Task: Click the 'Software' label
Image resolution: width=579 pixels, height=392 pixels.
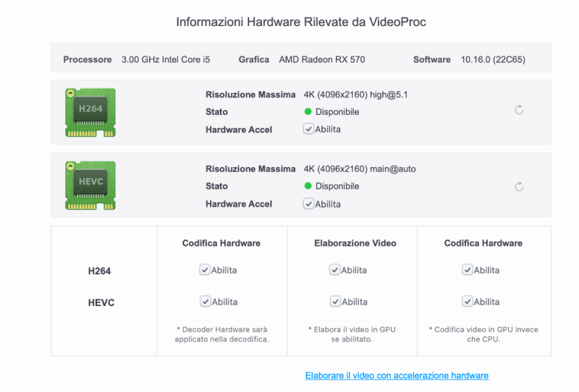Action: pos(431,59)
